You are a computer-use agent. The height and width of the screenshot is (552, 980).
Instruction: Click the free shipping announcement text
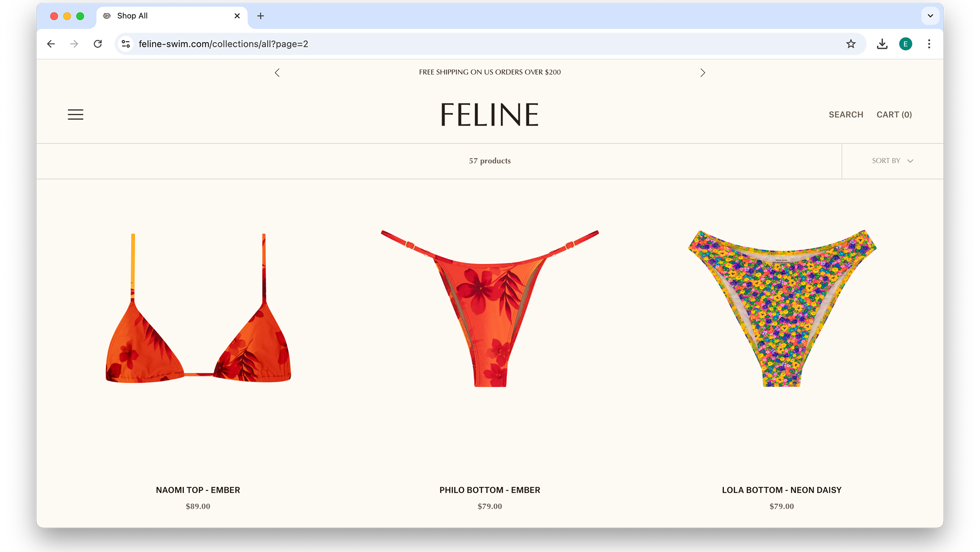click(x=490, y=72)
